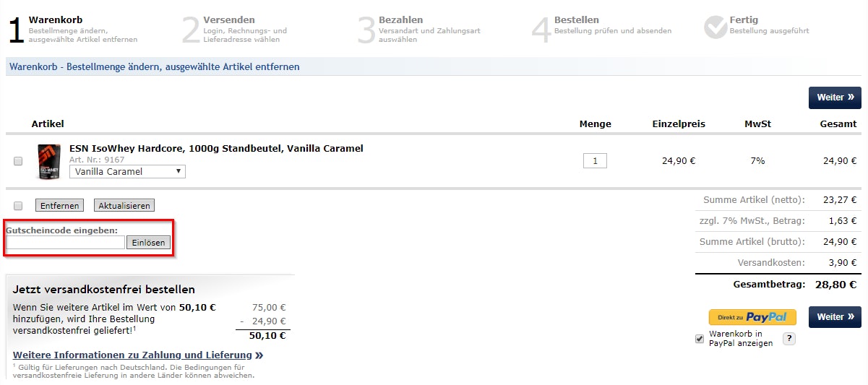
Task: Click the Summe Artikel (netto) amount 23,27 €
Action: tap(840, 200)
